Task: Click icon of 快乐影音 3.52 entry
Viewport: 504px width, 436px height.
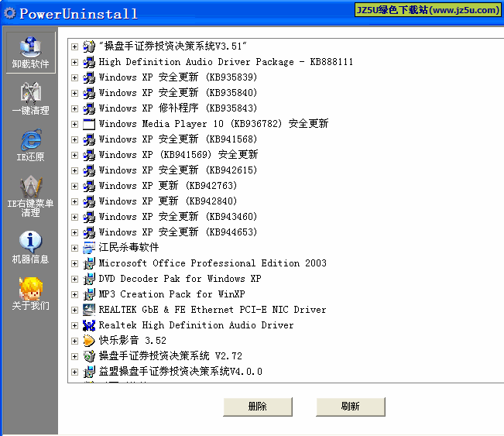Action: pyautogui.click(x=89, y=341)
